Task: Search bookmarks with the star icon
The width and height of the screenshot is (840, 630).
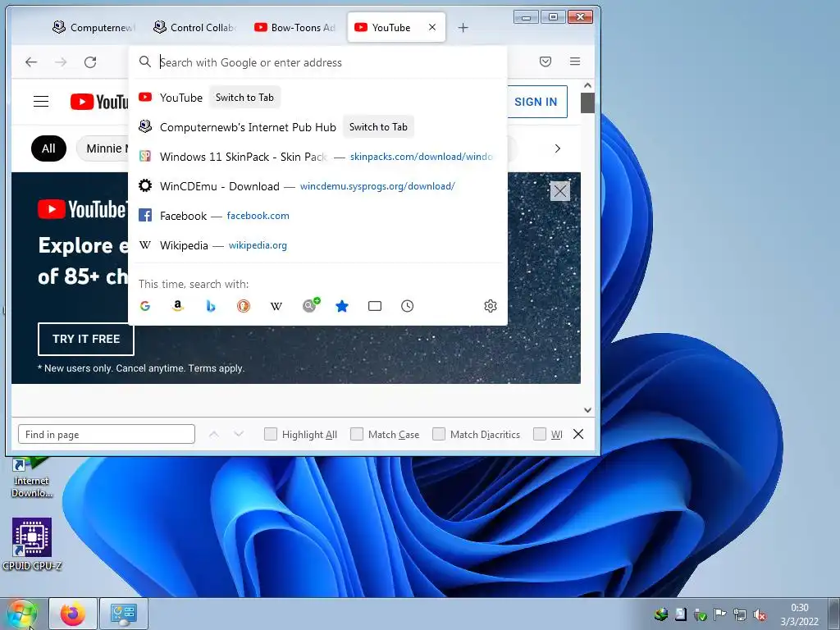Action: (342, 306)
